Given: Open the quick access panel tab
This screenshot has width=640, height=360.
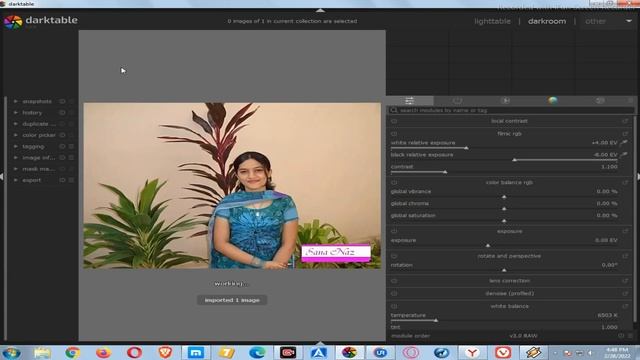Looking at the screenshot, I should (409, 100).
